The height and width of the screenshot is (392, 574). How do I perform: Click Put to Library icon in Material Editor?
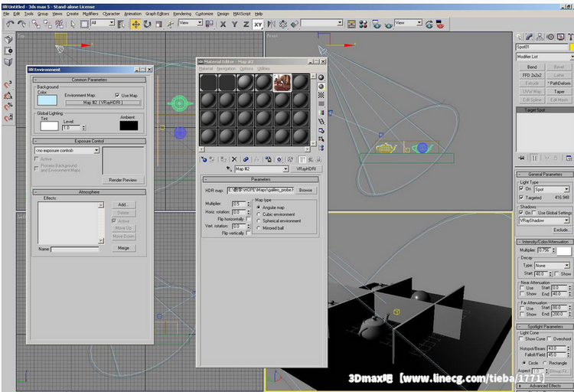pos(269,159)
